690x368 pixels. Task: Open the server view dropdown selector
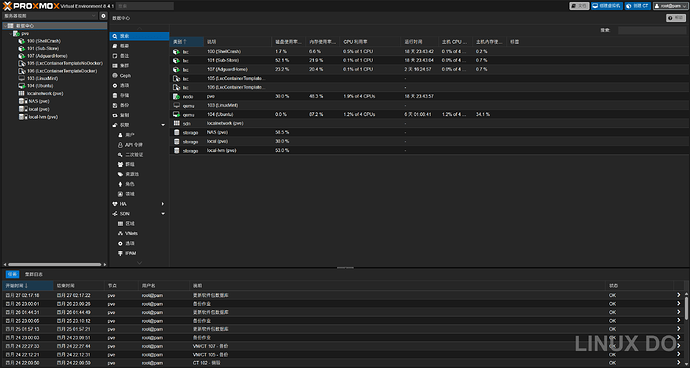50,16
